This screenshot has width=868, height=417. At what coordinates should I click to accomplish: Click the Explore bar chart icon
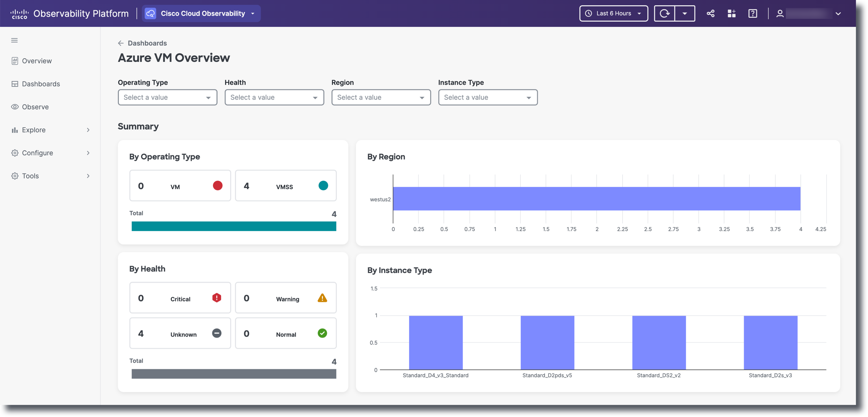(x=15, y=130)
